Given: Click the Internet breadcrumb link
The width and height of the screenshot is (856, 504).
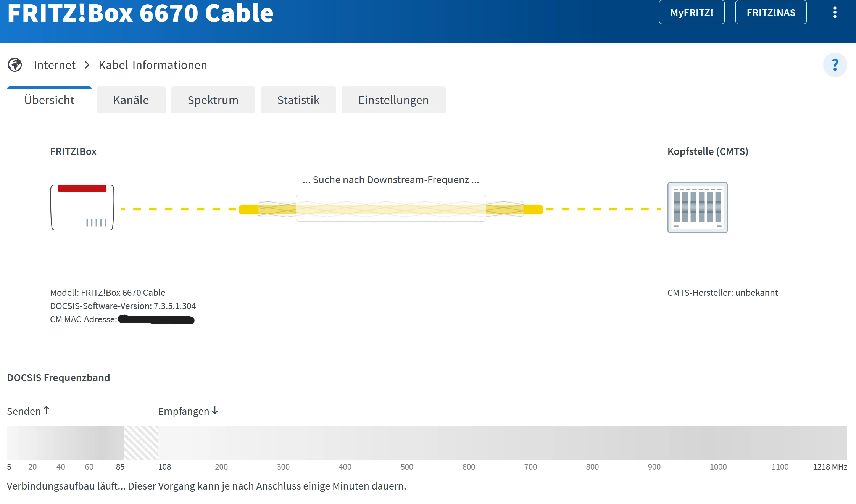Looking at the screenshot, I should point(55,65).
